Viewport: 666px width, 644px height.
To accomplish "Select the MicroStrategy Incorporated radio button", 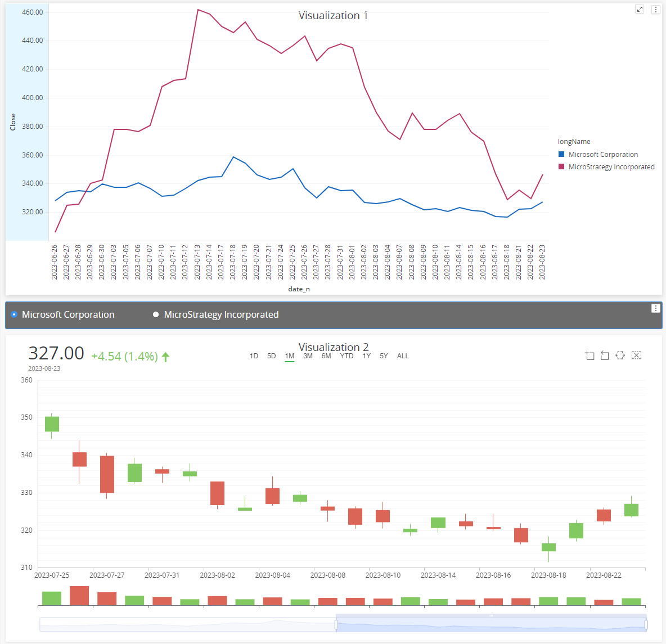I will (x=156, y=314).
